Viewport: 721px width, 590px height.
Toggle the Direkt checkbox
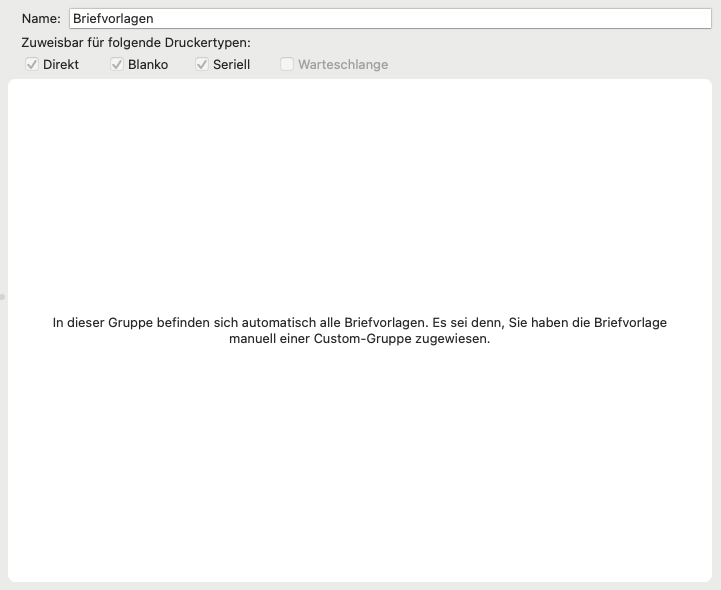(32, 64)
